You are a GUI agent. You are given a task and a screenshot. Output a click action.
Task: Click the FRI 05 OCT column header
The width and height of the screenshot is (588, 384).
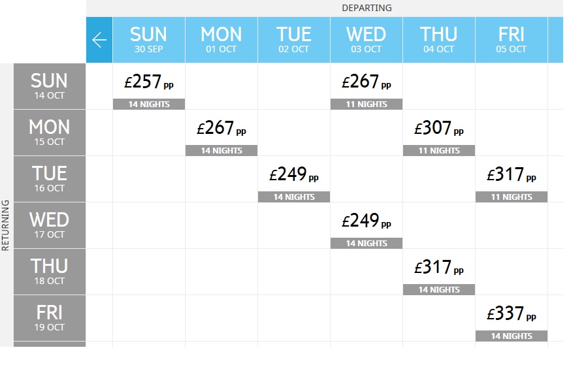click(512, 40)
